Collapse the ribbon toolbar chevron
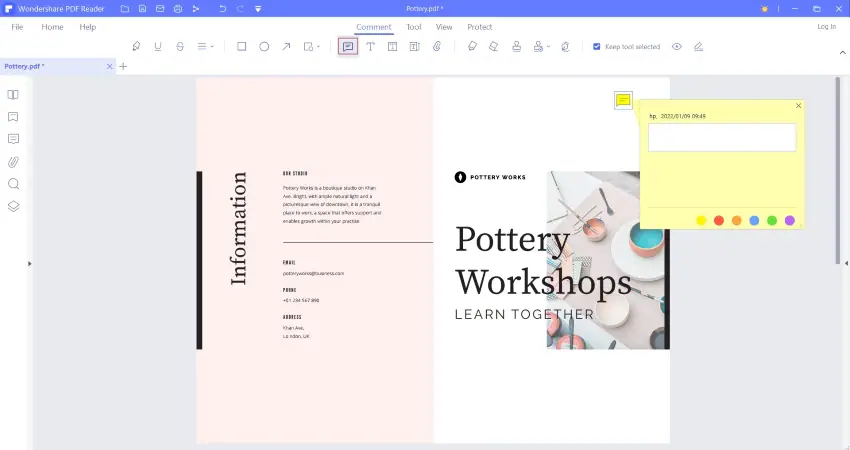850x450 pixels. click(842, 53)
